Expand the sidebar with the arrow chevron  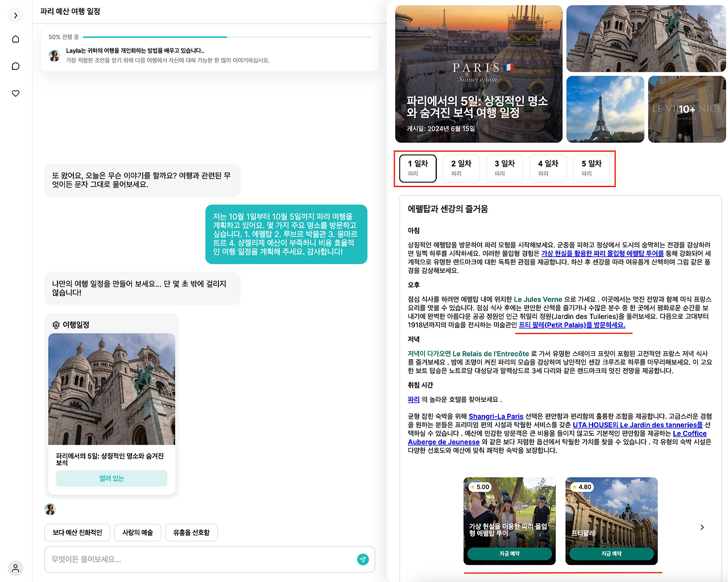tap(15, 15)
